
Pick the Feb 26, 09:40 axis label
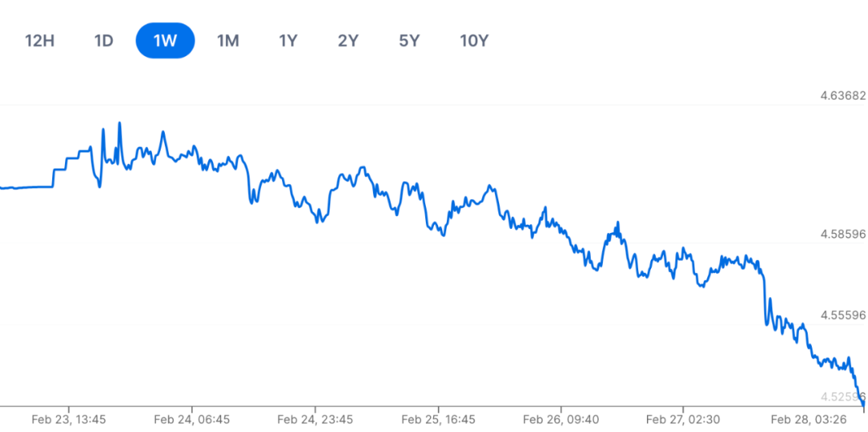561,419
